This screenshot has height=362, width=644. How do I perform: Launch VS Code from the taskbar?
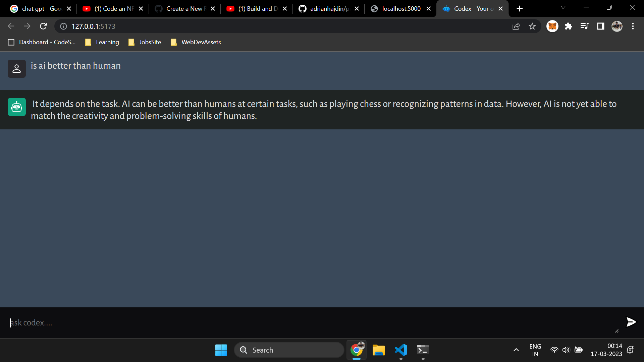click(400, 350)
